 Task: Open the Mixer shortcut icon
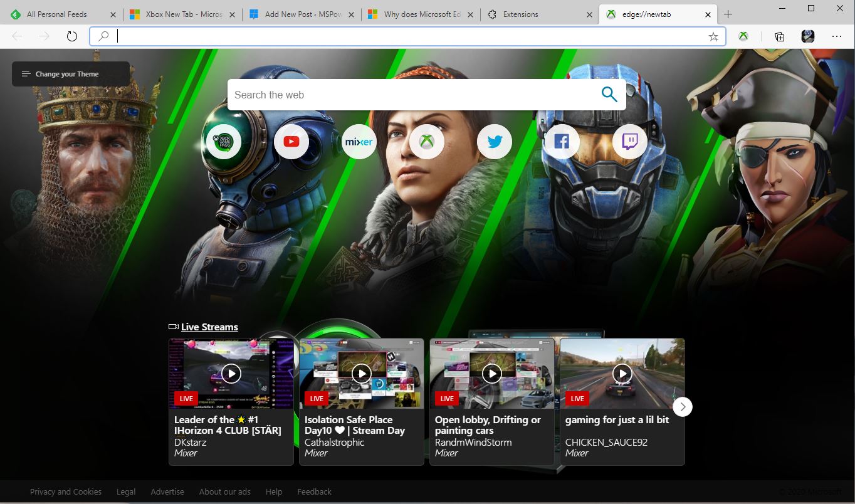coord(359,142)
